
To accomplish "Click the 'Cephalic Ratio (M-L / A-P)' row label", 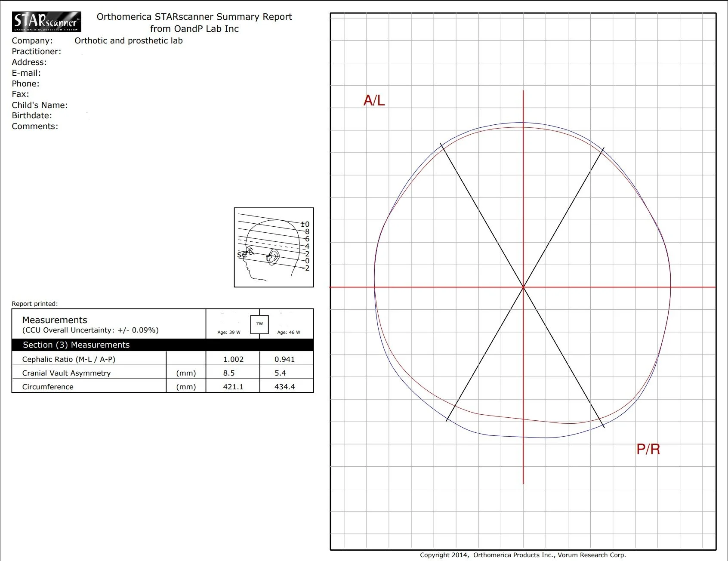I will (x=69, y=359).
